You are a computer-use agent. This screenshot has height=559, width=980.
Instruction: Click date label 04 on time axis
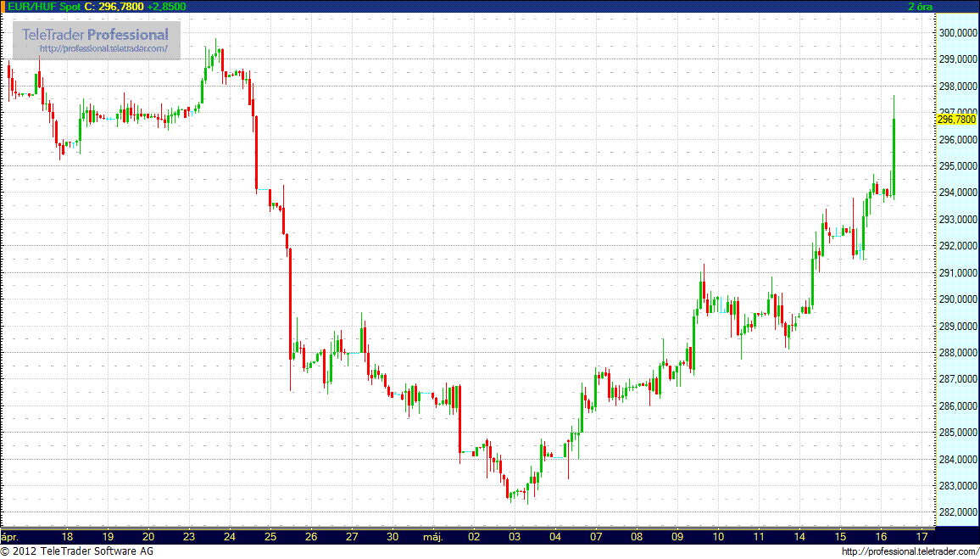(x=555, y=536)
